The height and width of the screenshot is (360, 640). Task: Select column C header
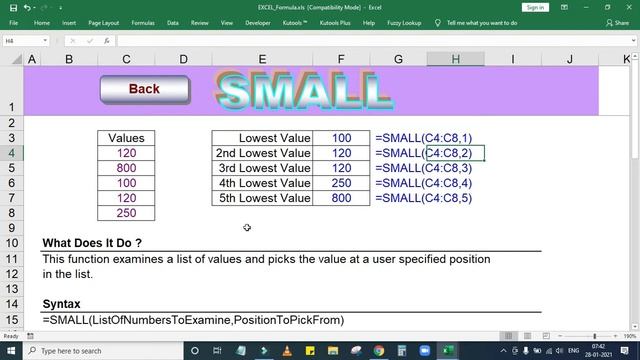pyautogui.click(x=126, y=59)
